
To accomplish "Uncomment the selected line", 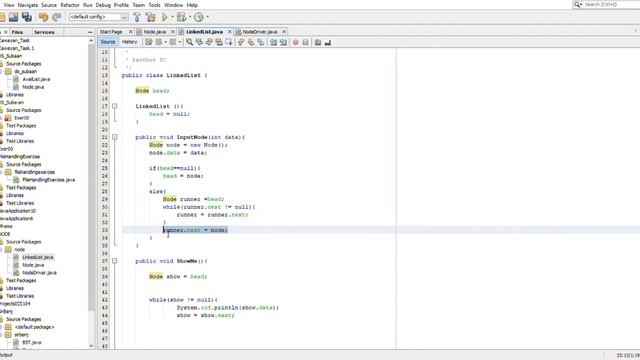I will point(327,42).
